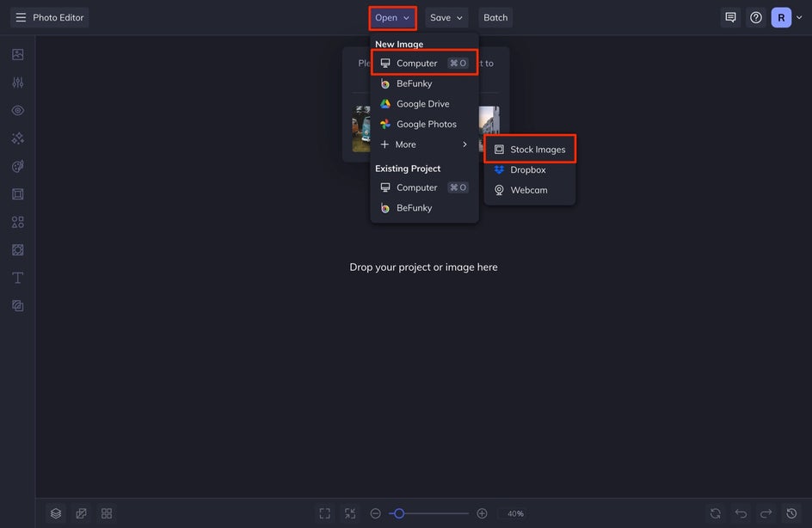Select Webcam from submenu
The height and width of the screenshot is (528, 812).
click(530, 190)
